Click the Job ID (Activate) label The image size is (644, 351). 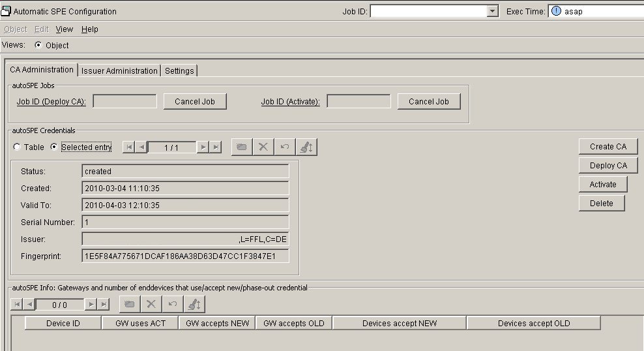(x=290, y=102)
